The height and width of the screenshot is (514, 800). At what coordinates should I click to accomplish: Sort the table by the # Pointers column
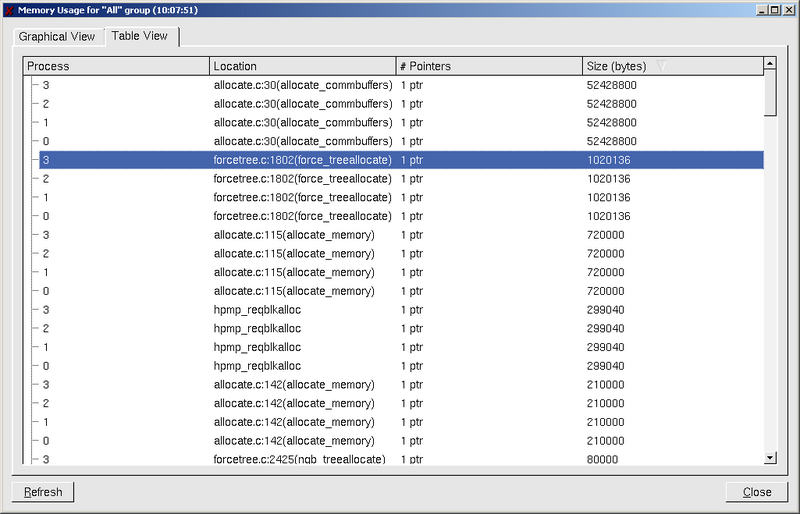488,66
